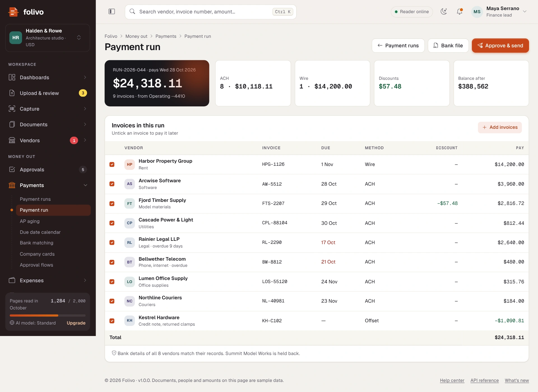Open the notifications bell
538x392 pixels.
(460, 11)
